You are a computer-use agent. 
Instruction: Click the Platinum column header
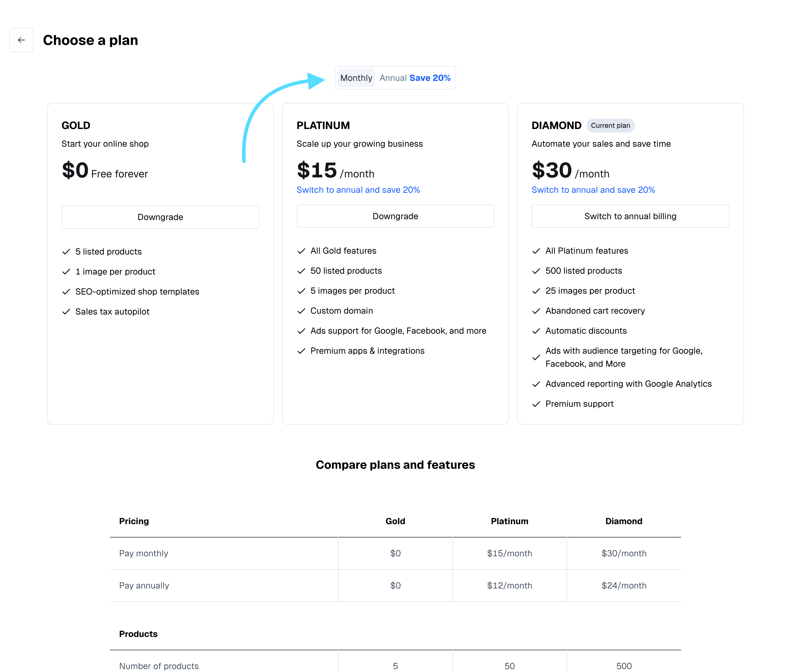pyautogui.click(x=509, y=521)
